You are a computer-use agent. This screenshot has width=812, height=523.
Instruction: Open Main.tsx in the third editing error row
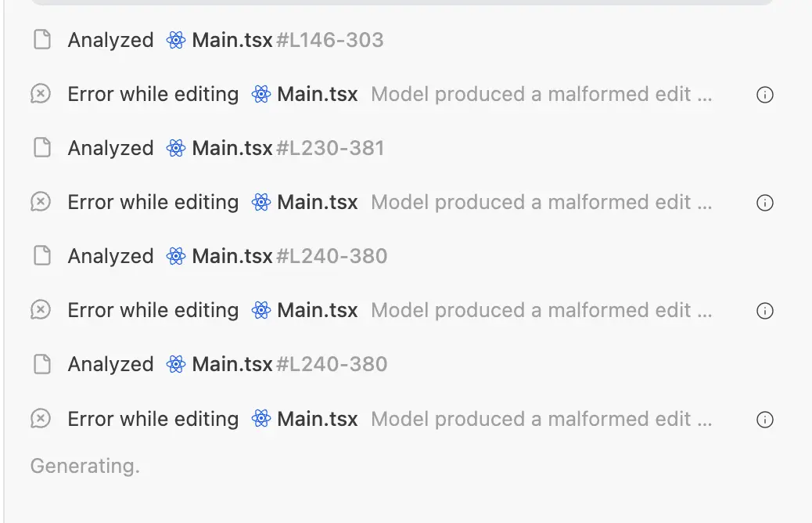pyautogui.click(x=317, y=311)
